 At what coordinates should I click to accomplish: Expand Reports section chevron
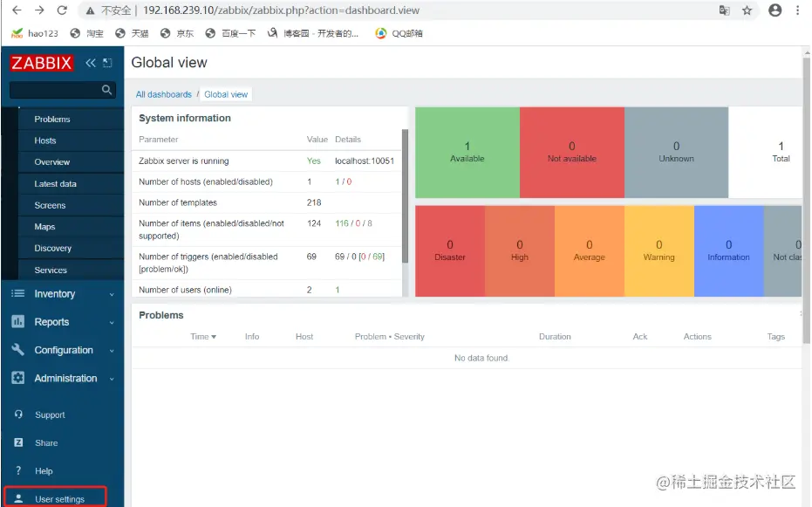[x=112, y=323]
